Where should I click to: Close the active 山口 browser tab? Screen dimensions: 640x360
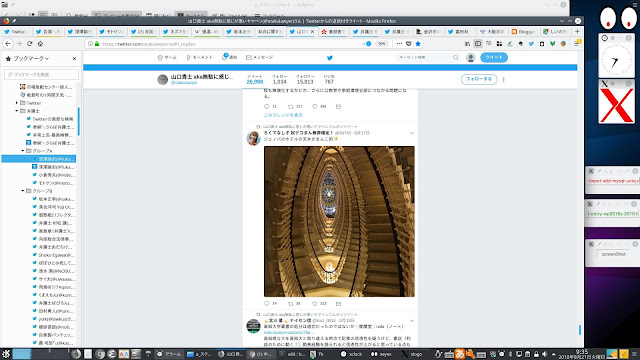click(x=313, y=31)
